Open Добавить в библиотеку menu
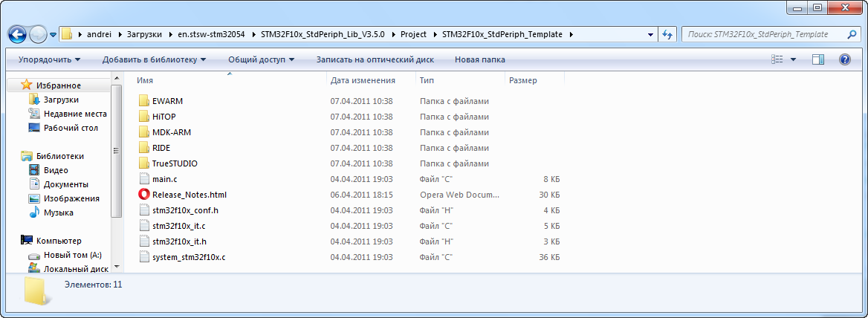This screenshot has width=868, height=318. pos(154,59)
